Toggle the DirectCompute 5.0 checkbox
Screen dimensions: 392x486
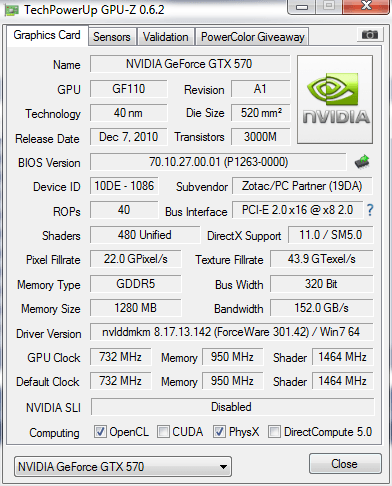[274, 432]
